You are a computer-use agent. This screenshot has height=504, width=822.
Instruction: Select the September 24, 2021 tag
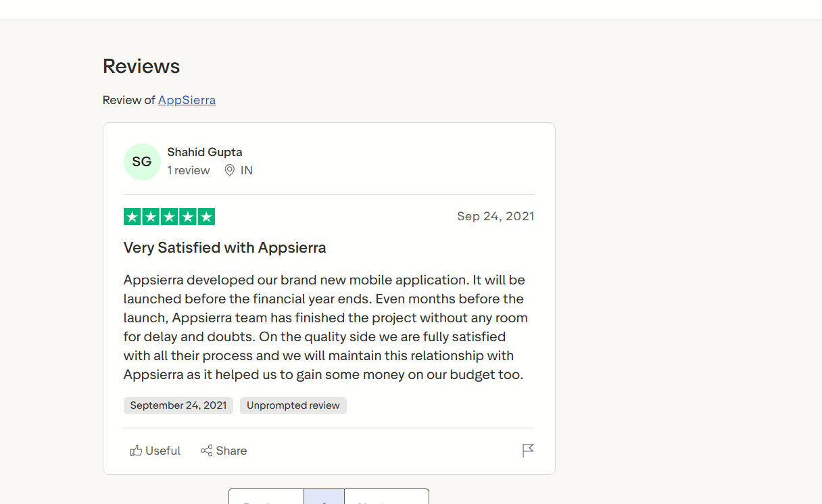pyautogui.click(x=178, y=405)
